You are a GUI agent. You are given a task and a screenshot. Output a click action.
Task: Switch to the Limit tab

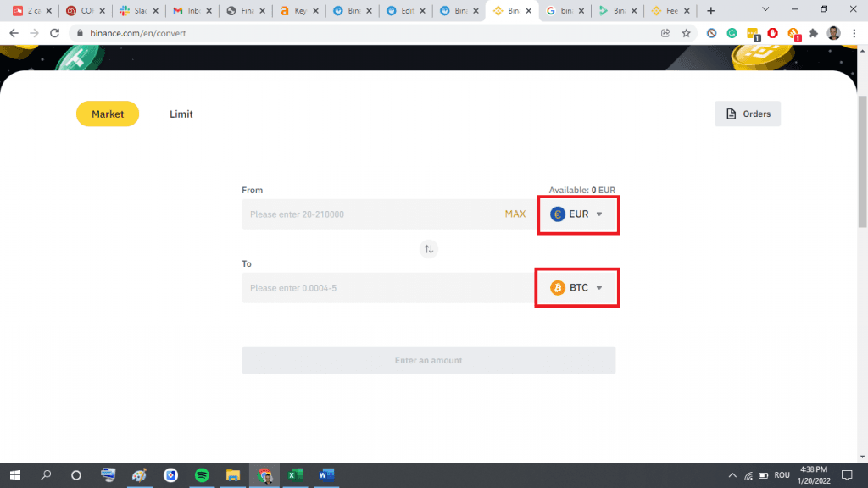tap(181, 114)
